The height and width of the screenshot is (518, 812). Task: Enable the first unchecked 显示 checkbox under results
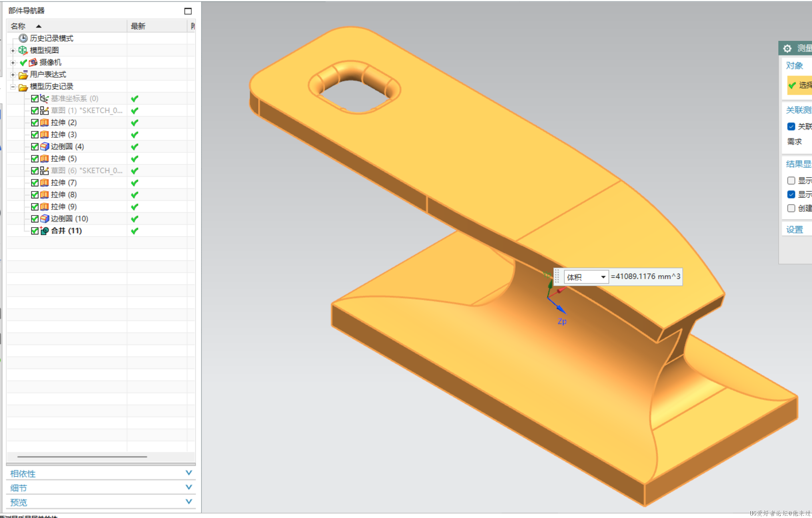791,181
